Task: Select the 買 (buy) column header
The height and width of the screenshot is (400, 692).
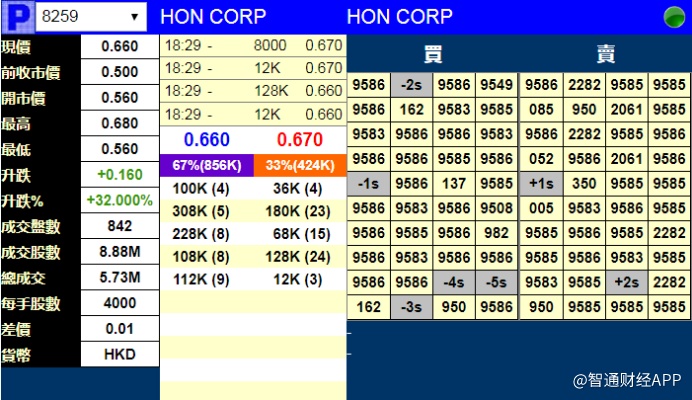Action: (433, 54)
